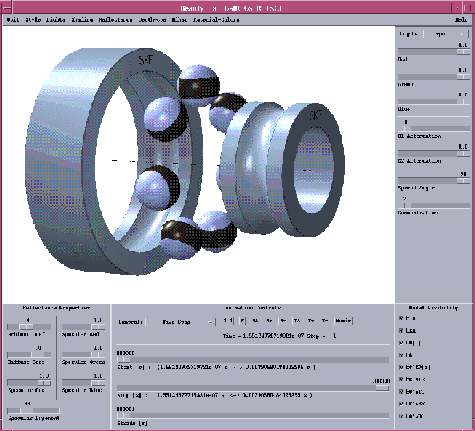Open the Exit menu in the menu bar
This screenshot has width=475, height=431.
(13, 20)
